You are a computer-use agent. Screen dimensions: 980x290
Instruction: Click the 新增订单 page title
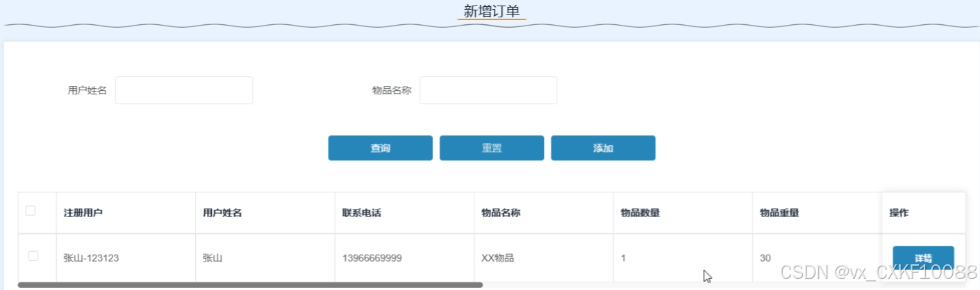pos(492,10)
